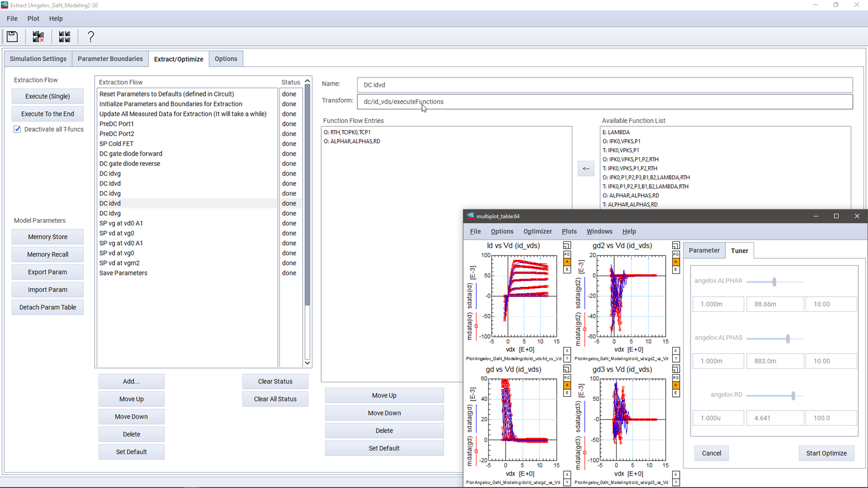
Task: Open plot options via PO icon on Id vs Vd
Action: coord(567,254)
